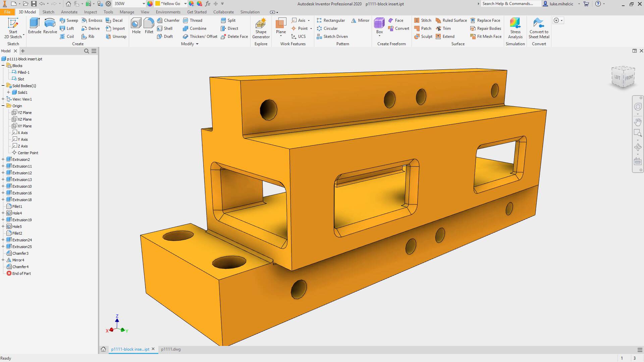Select the Stitch surface tool
The image size is (644, 362).
tap(423, 20)
